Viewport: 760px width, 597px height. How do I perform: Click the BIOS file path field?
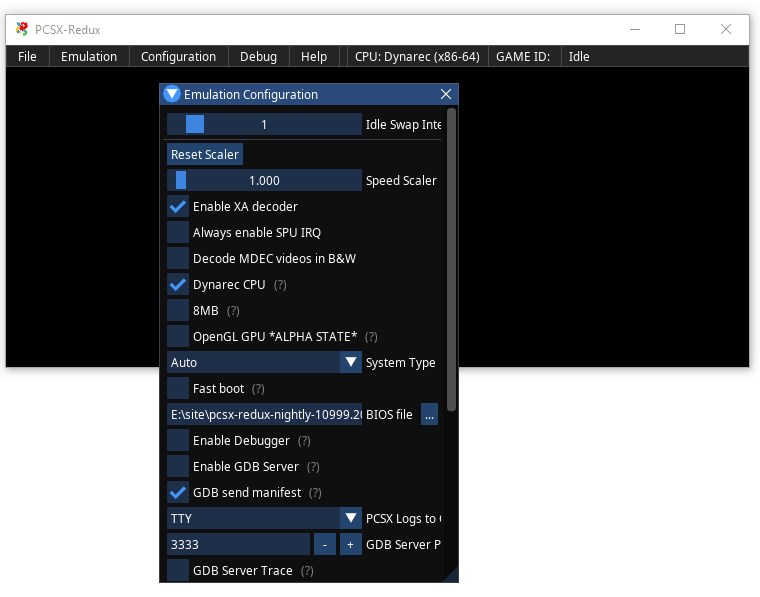point(264,415)
